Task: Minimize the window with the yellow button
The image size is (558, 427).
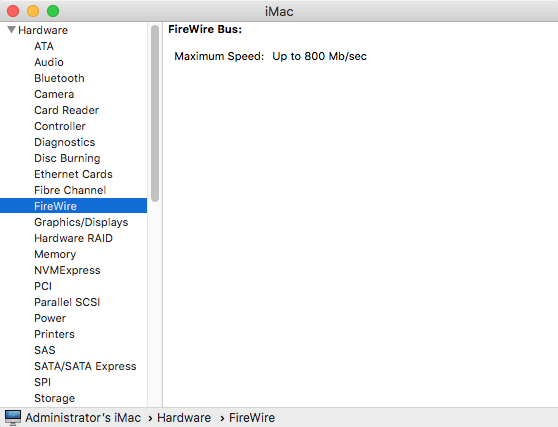Action: 33,11
